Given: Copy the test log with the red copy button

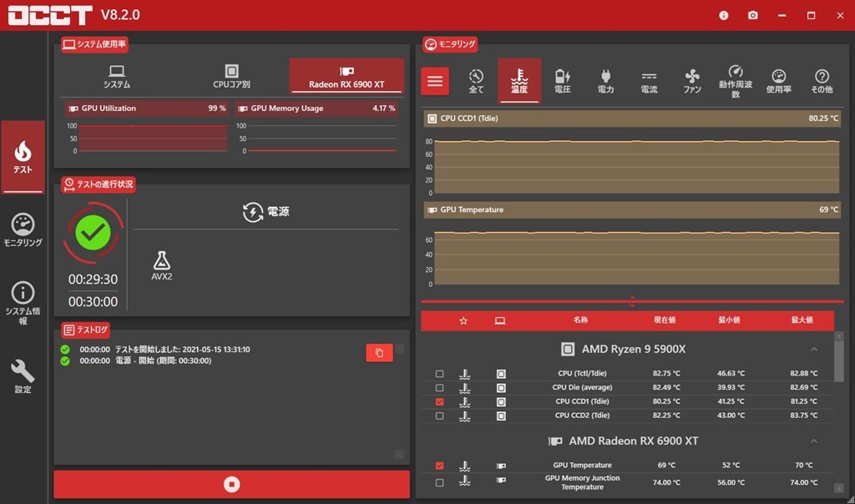Looking at the screenshot, I should click(379, 353).
